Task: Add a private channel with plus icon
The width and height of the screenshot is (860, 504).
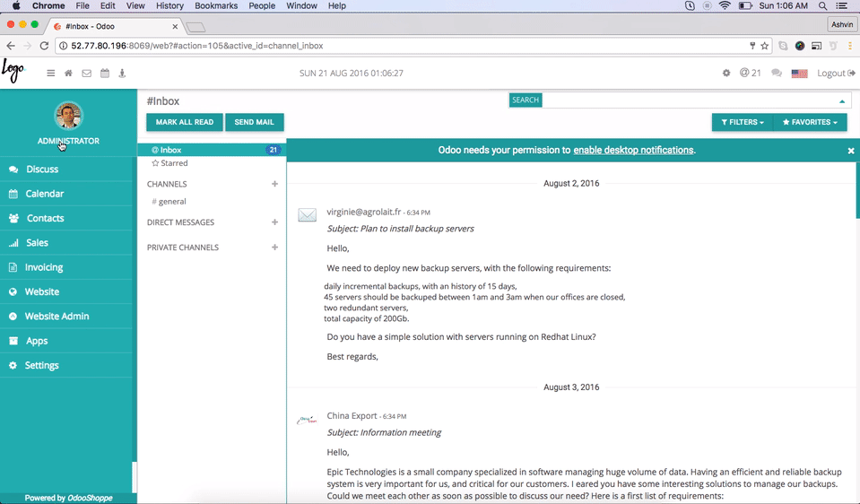Action: coord(274,248)
